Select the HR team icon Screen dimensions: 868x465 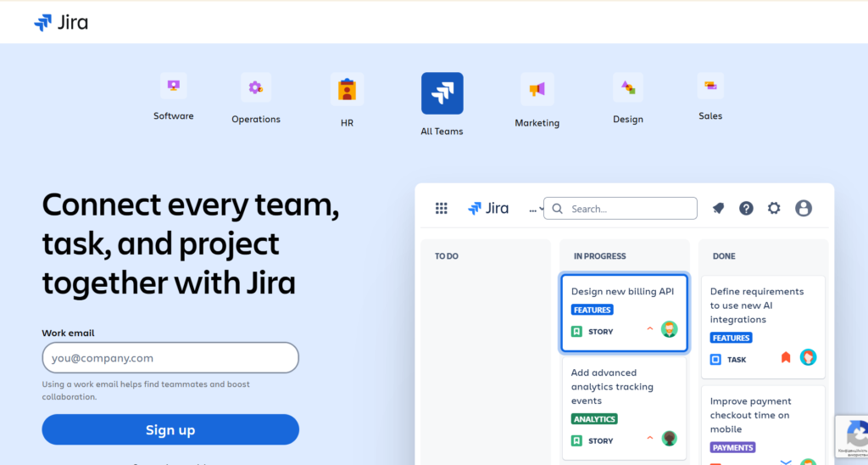pyautogui.click(x=347, y=89)
